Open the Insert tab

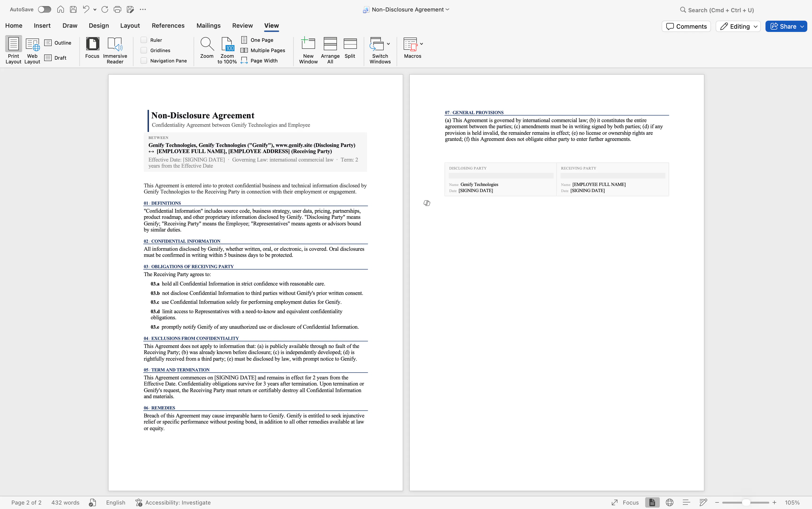[42, 26]
